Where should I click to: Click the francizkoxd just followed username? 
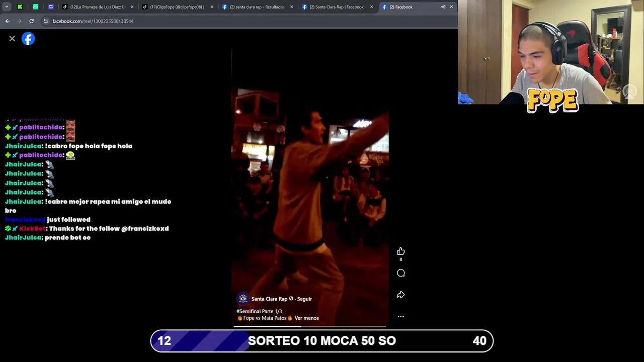(x=25, y=220)
